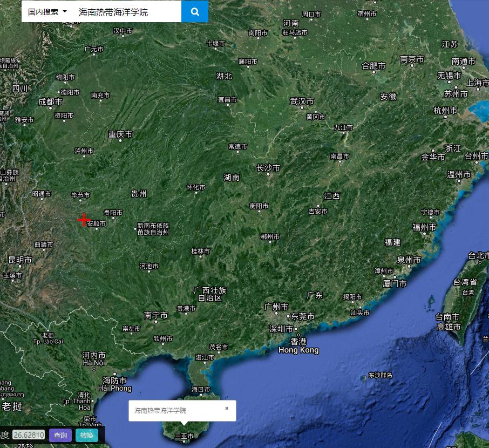Click the 东沙群岛 map label
The image size is (489, 448).
click(x=380, y=375)
